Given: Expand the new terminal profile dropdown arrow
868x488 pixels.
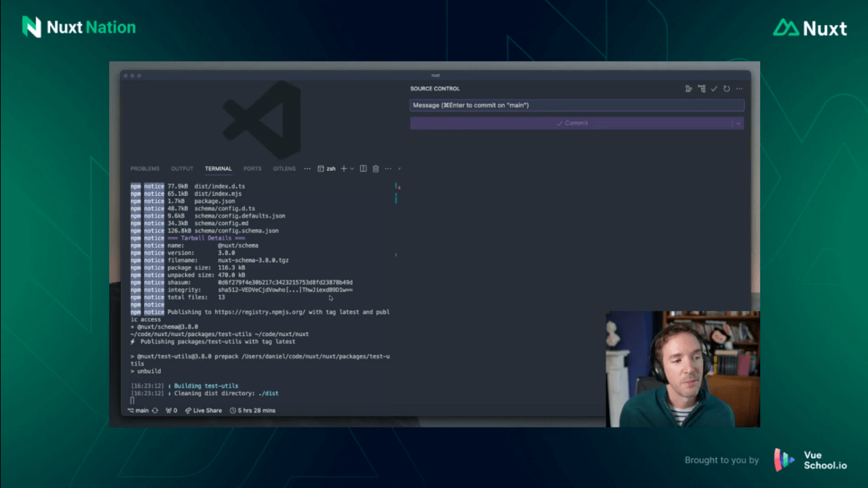Looking at the screenshot, I should click(x=352, y=169).
